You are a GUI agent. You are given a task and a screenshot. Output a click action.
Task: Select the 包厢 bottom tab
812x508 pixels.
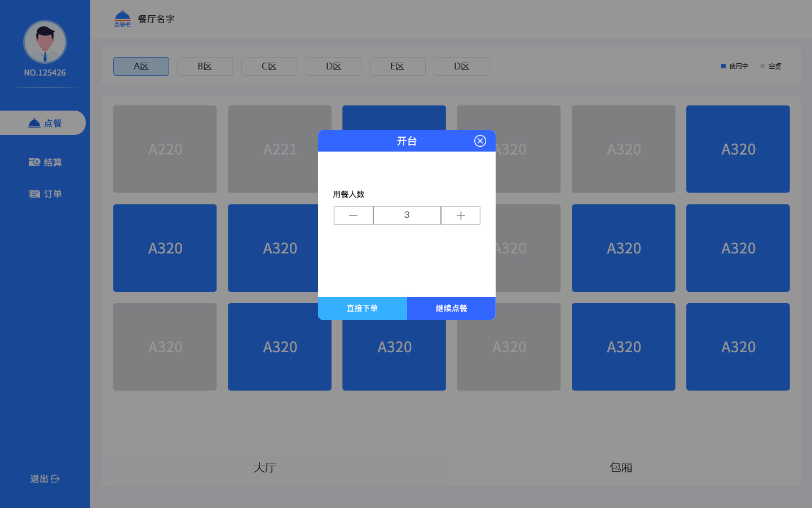[x=621, y=467]
